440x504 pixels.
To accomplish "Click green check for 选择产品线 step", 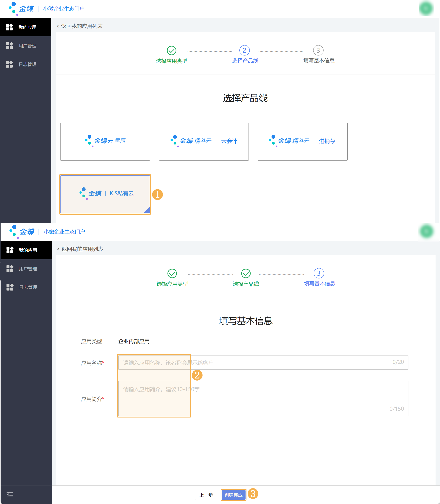I will (x=246, y=273).
